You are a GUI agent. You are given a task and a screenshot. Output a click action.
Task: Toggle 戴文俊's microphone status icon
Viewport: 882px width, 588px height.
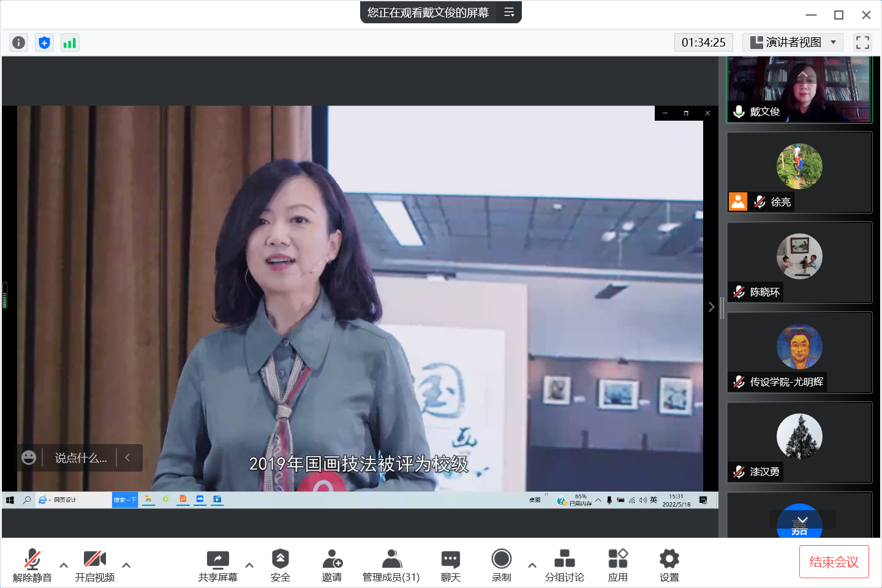coord(737,111)
